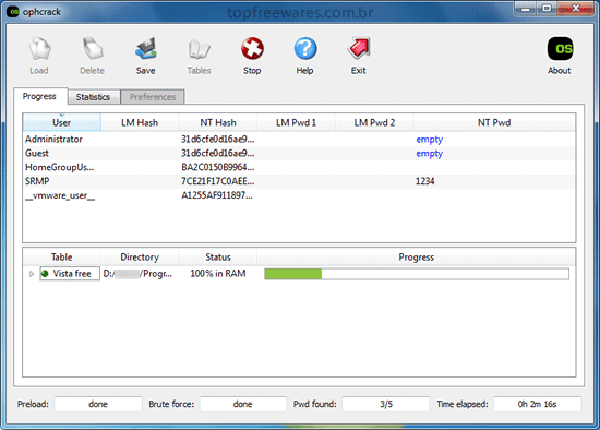Screen dimensions: 600x430
Task: Close the ophcrack window
Action: pos(575,8)
